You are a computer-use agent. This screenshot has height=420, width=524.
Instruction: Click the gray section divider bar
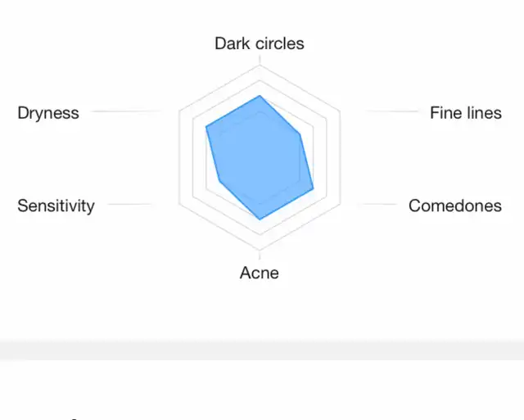tap(262, 350)
